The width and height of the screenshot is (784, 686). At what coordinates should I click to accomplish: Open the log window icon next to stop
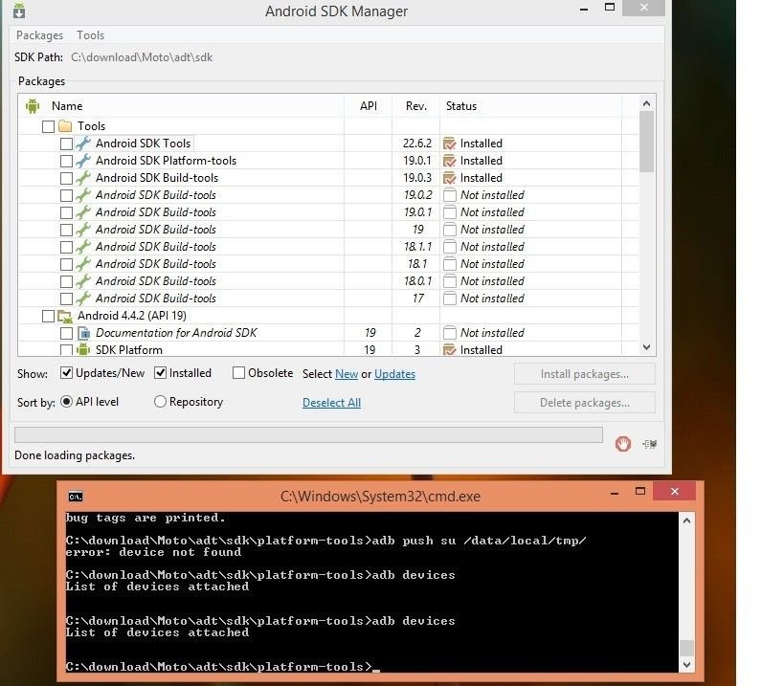649,444
